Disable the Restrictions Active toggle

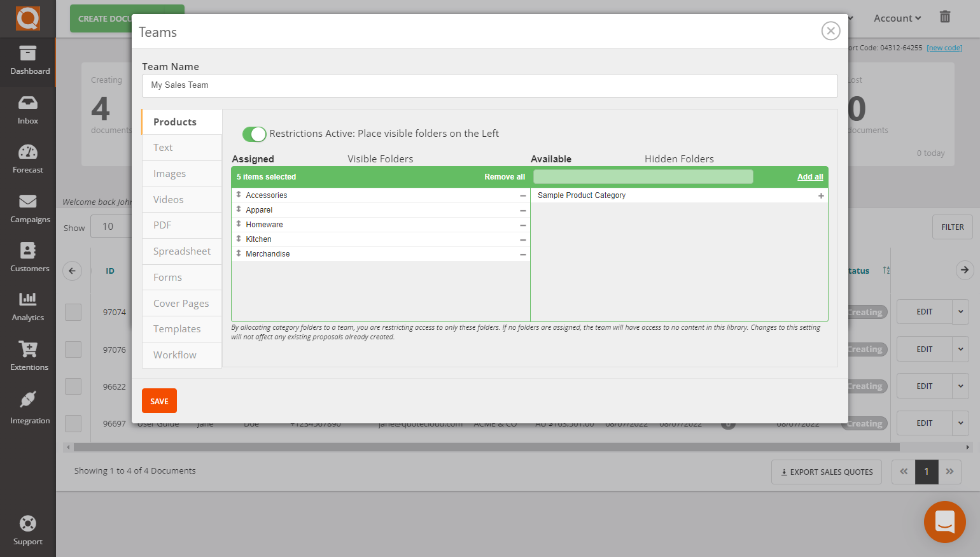[254, 134]
